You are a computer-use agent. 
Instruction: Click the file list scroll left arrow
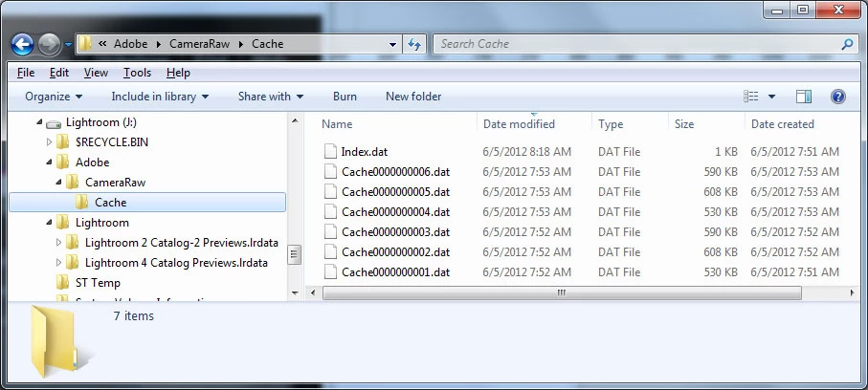coord(313,293)
